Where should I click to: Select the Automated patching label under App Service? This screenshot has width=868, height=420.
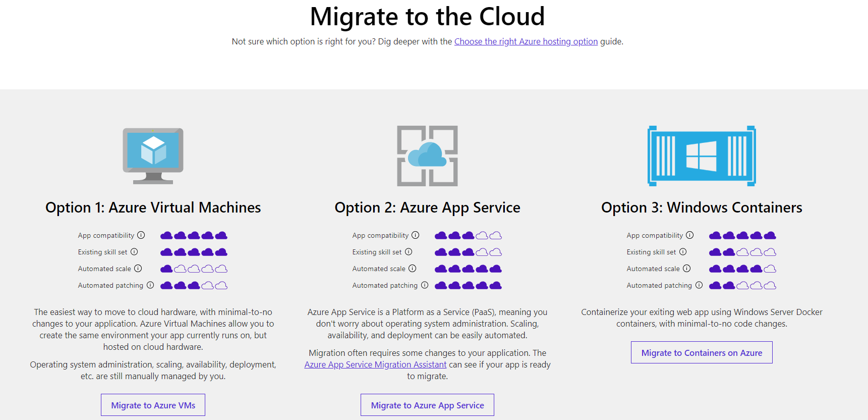click(x=385, y=285)
